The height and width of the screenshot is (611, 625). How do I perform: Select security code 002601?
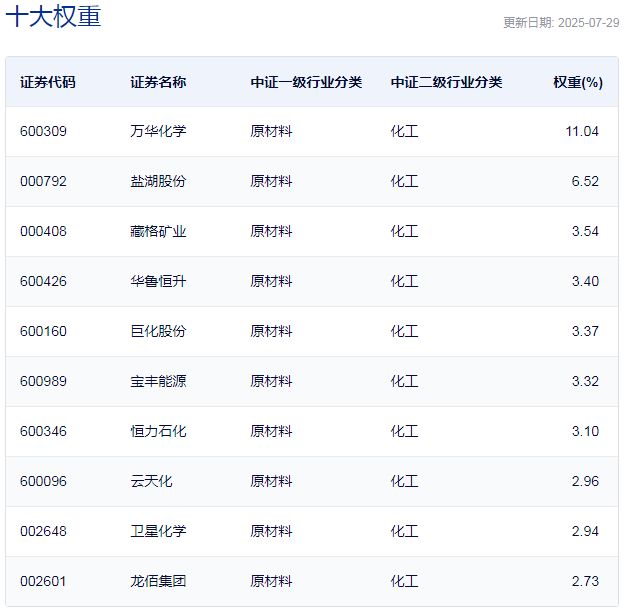(43, 581)
